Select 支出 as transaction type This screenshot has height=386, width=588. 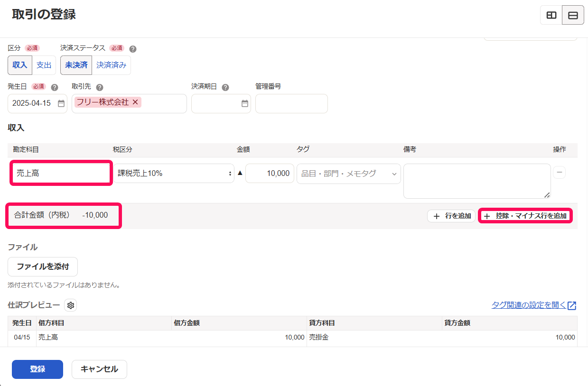(x=44, y=65)
